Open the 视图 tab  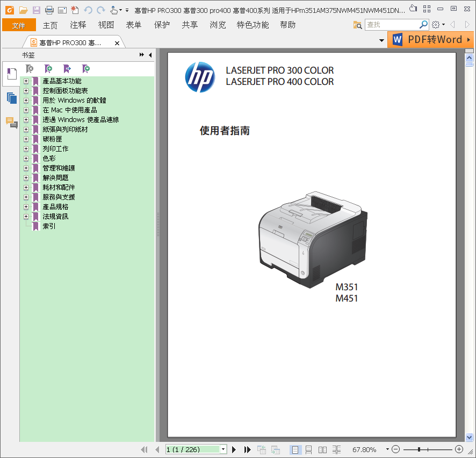106,25
